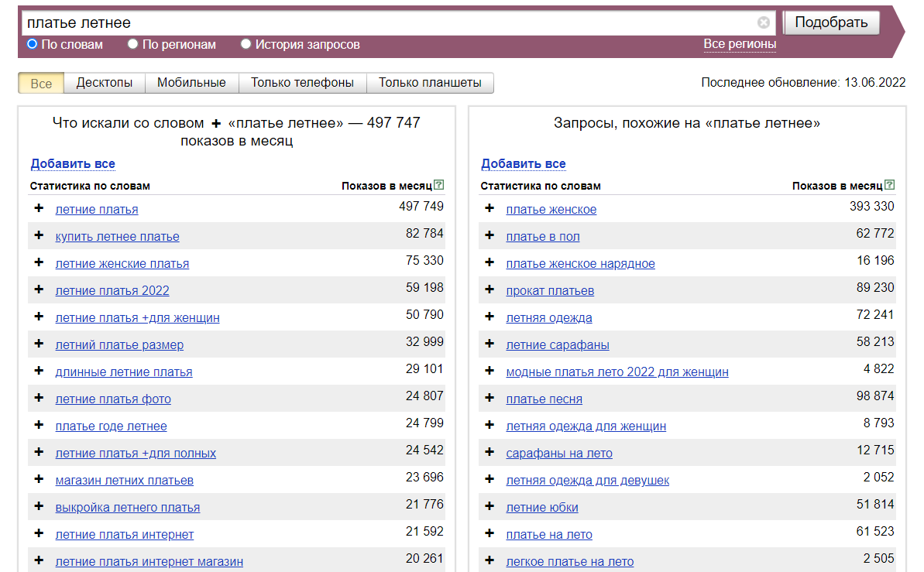Screen dimensions: 924x572
Task: Open the 'Все регионы' region selector
Action: (740, 44)
